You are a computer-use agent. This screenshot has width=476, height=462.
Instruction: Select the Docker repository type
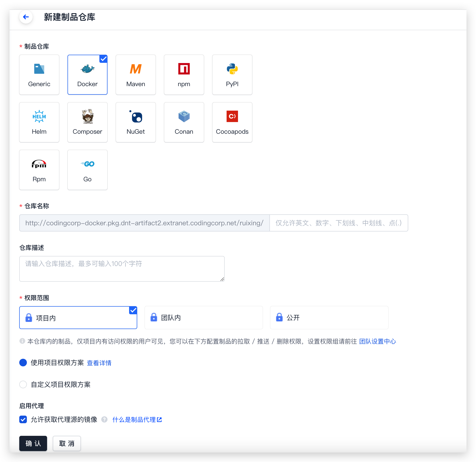[x=87, y=75]
